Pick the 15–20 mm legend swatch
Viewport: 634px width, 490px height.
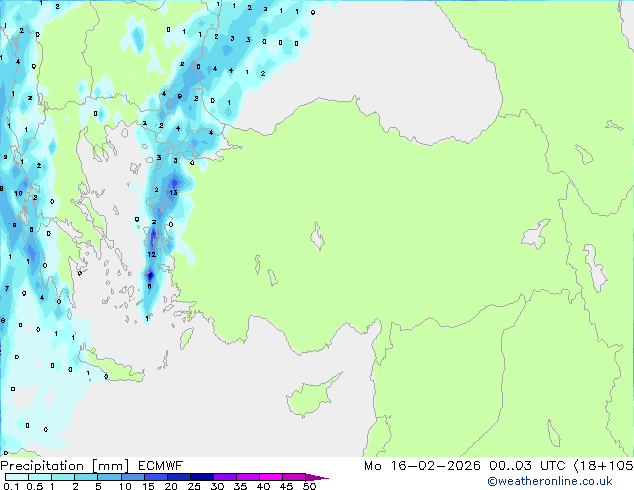(155, 477)
